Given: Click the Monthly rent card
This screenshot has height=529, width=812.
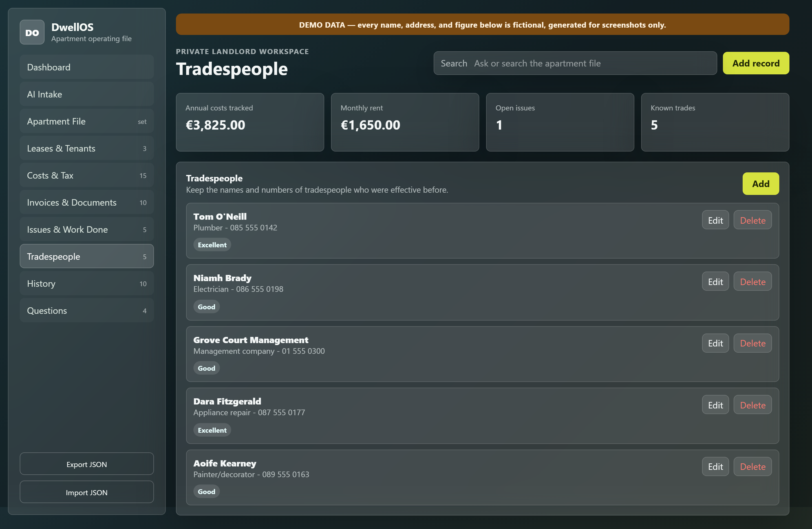Looking at the screenshot, I should (x=405, y=122).
